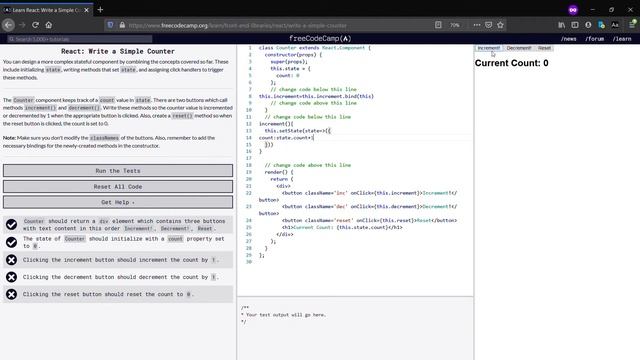Viewport: 640px width, 360px height.
Task: Click the failed X for decrement test
Action: click(11, 277)
